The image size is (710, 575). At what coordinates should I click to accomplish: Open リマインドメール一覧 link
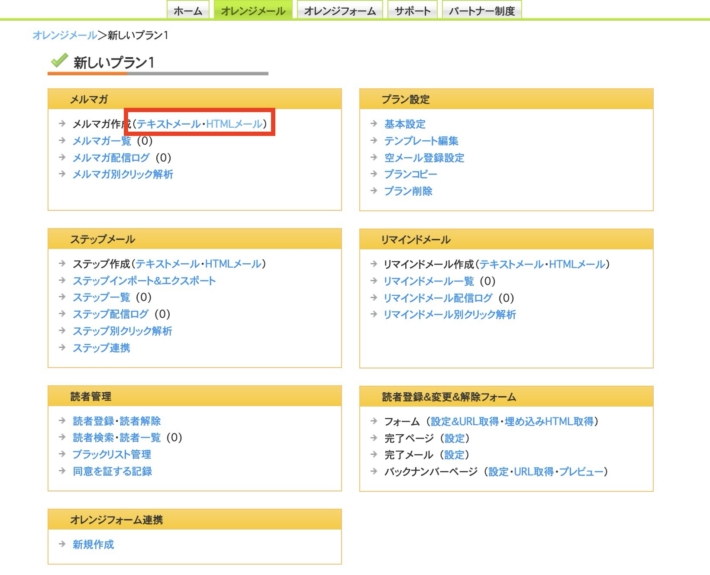click(429, 281)
